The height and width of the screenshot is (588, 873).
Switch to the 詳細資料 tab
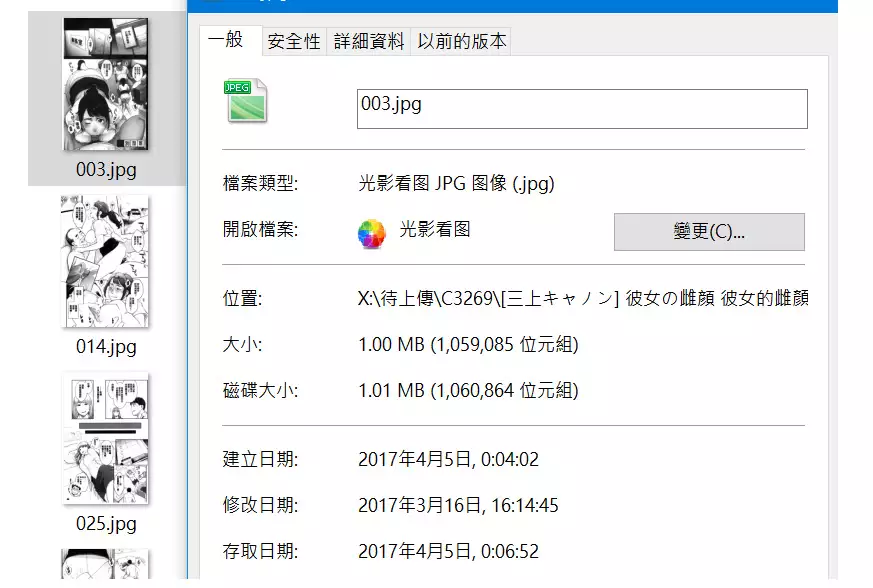(x=369, y=41)
